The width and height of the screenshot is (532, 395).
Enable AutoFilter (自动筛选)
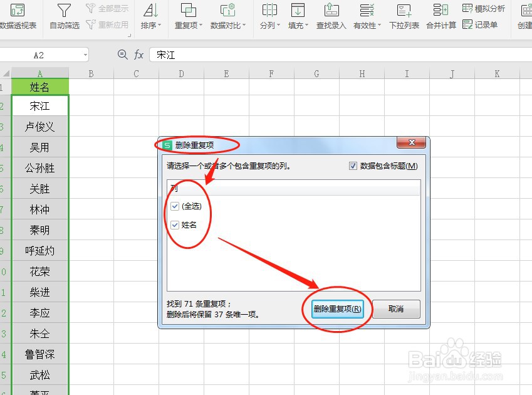pos(63,17)
